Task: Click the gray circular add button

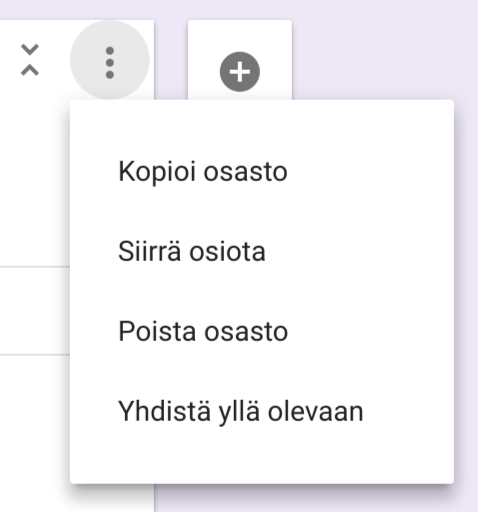Action: (x=240, y=72)
